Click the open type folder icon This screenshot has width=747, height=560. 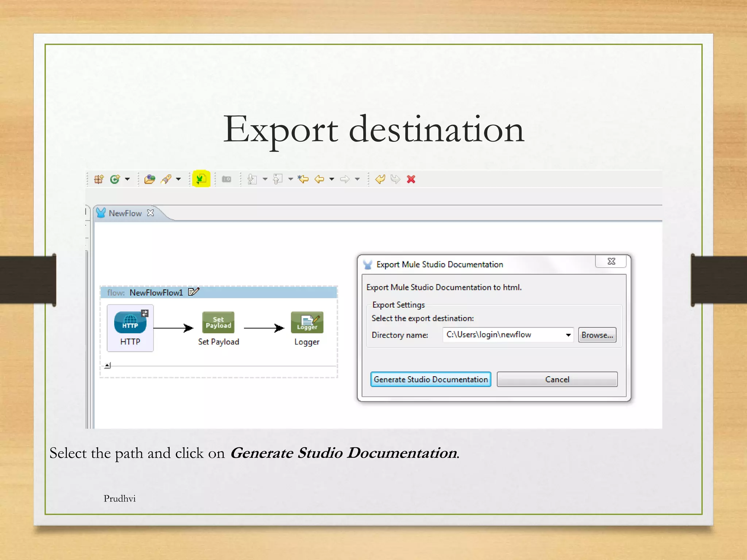pos(150,179)
